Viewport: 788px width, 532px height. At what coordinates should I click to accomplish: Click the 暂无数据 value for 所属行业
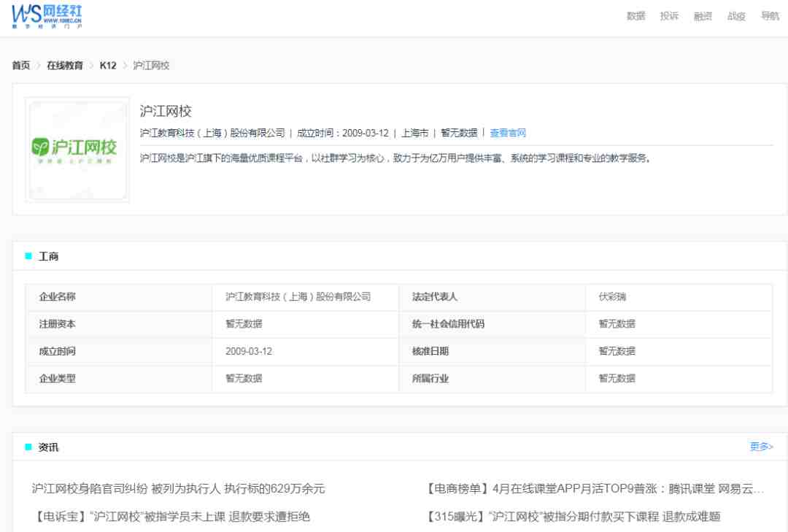pyautogui.click(x=617, y=378)
